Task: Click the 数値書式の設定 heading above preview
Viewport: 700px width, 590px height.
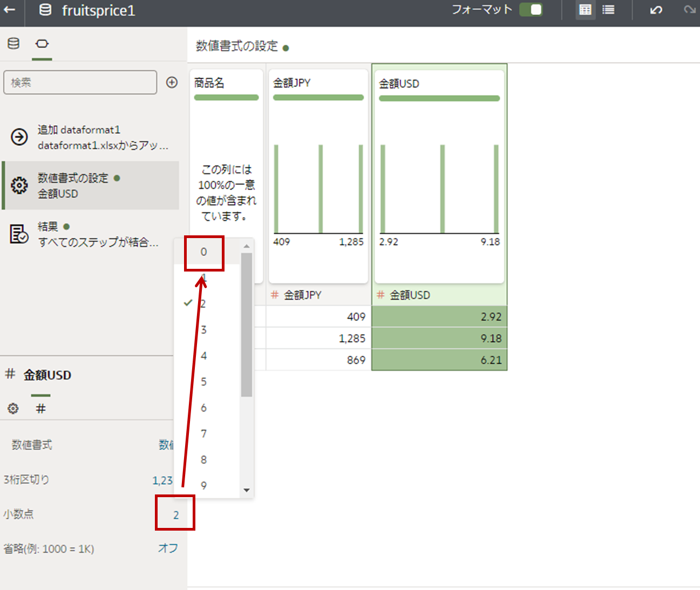Action: (237, 46)
